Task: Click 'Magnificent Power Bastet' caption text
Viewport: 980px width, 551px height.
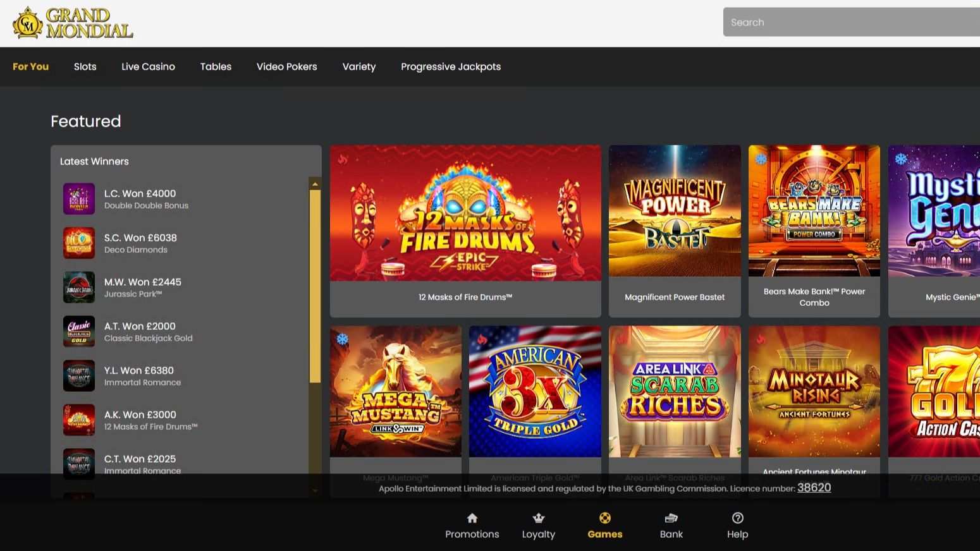Action: [x=675, y=297]
